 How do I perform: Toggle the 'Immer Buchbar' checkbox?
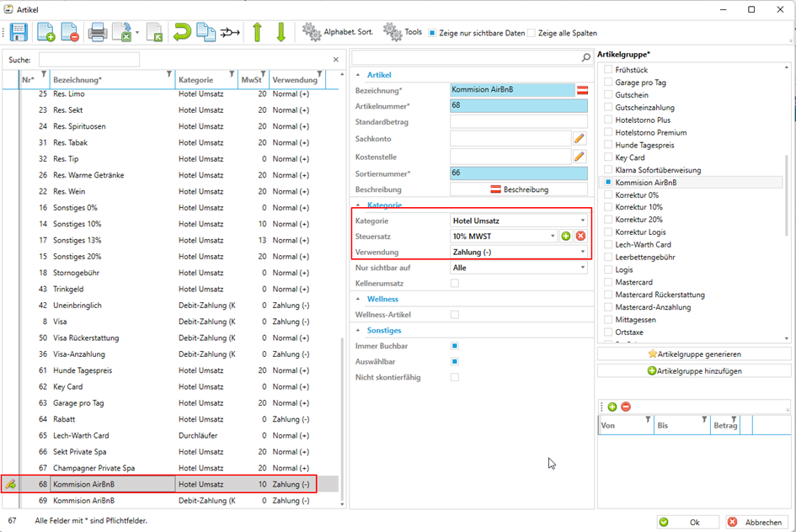click(455, 346)
